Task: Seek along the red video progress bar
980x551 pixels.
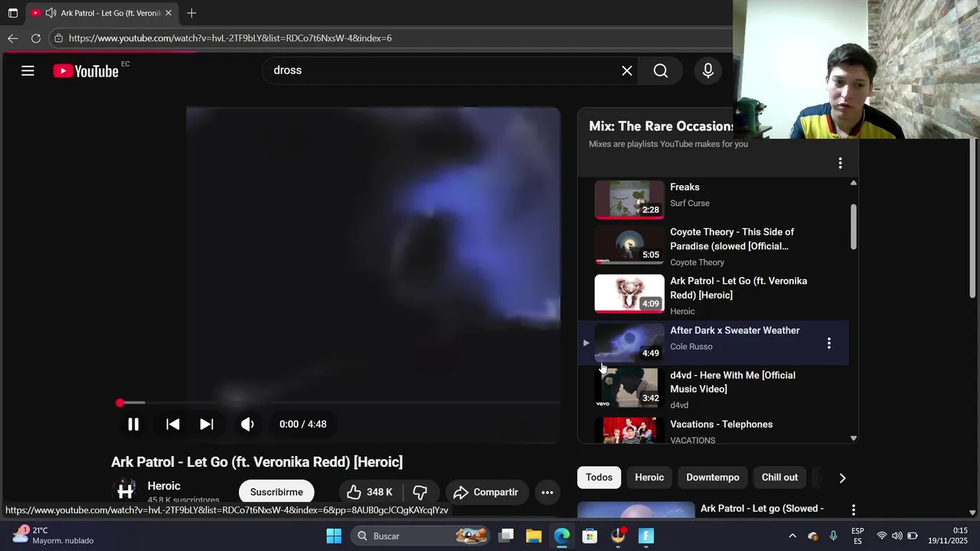Action: [x=339, y=403]
